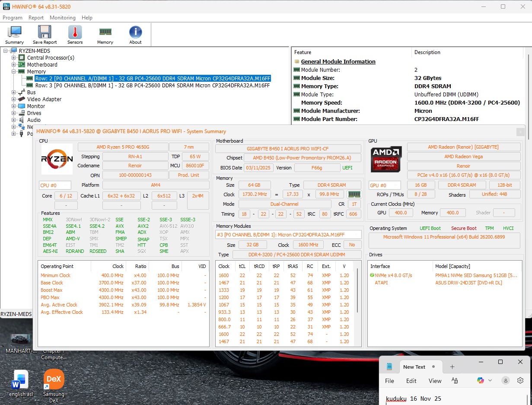
Task: Click the memory timings table scrollbar
Action: (357, 290)
